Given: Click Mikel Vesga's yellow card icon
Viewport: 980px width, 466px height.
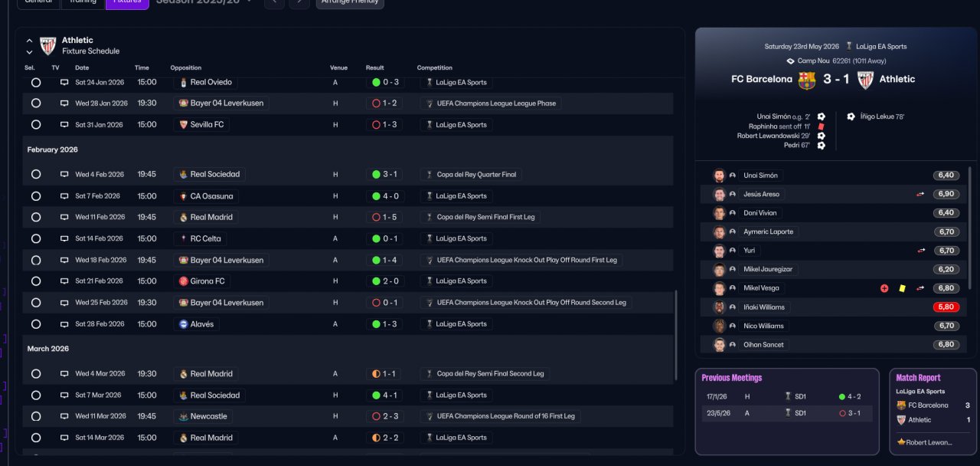Looking at the screenshot, I should (x=903, y=288).
